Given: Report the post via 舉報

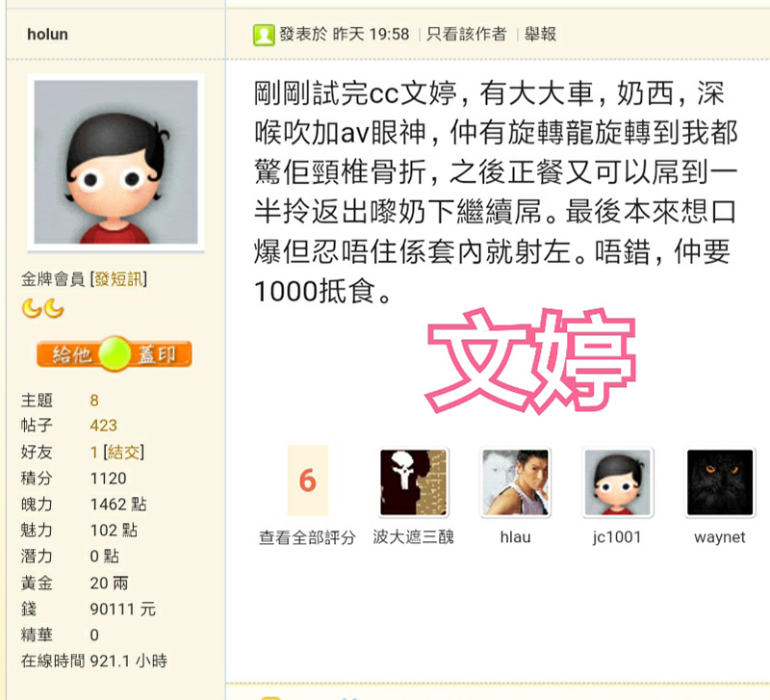Looking at the screenshot, I should 540,34.
